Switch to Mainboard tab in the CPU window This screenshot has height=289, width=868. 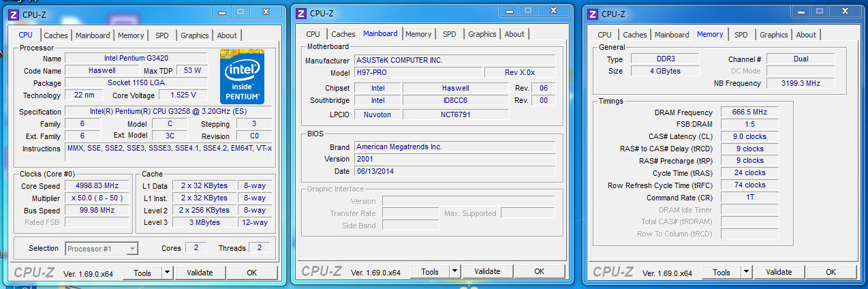93,35
